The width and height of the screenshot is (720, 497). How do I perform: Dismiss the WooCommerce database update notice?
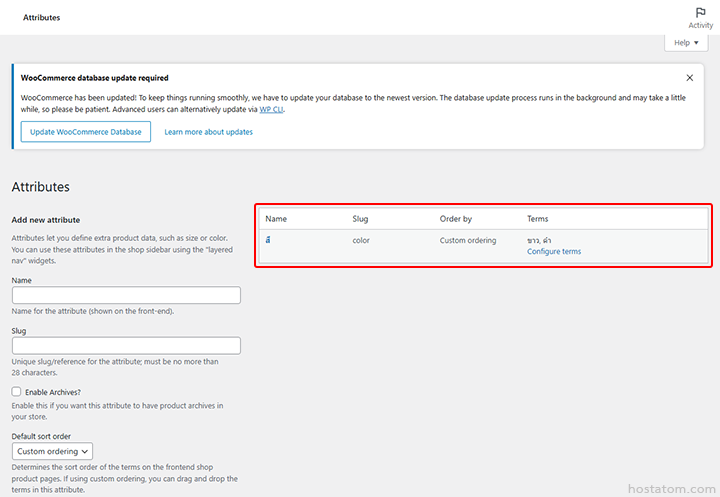pos(690,78)
